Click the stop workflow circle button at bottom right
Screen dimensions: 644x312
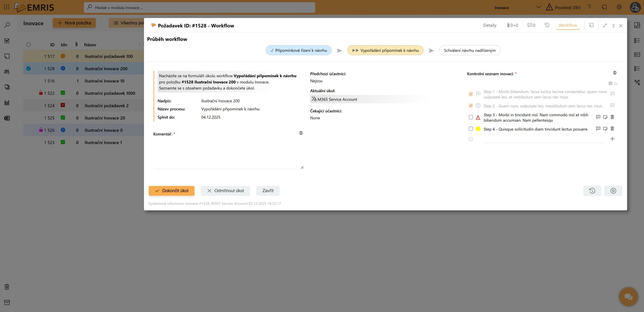point(613,191)
